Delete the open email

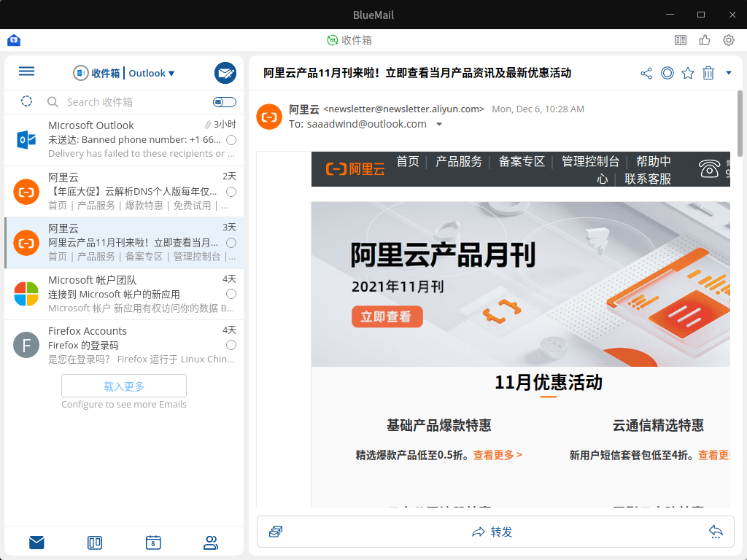[x=708, y=73]
